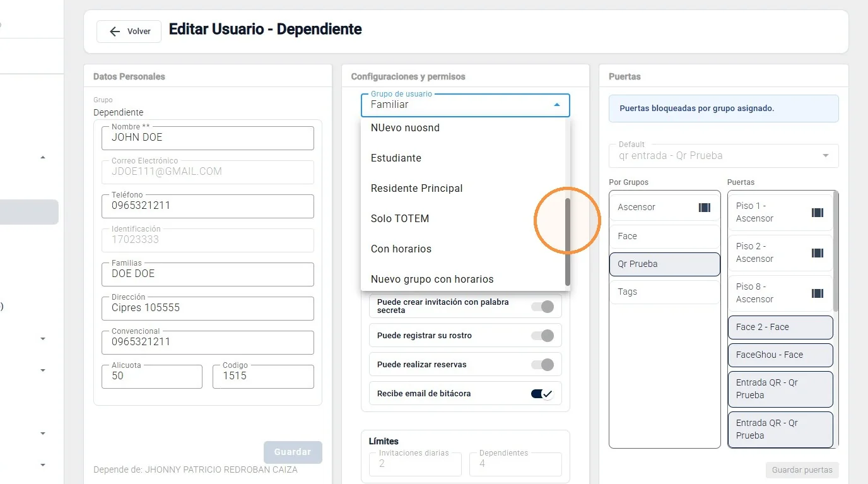Disable Recibe email de bitácora switch
This screenshot has height=484, width=868.
pos(542,394)
